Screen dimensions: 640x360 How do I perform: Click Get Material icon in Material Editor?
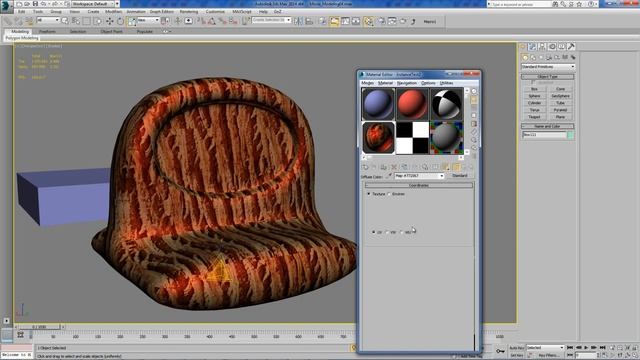365,167
